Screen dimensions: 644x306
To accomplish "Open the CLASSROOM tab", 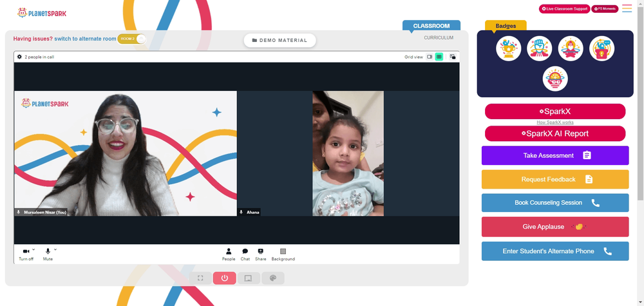I will (431, 26).
